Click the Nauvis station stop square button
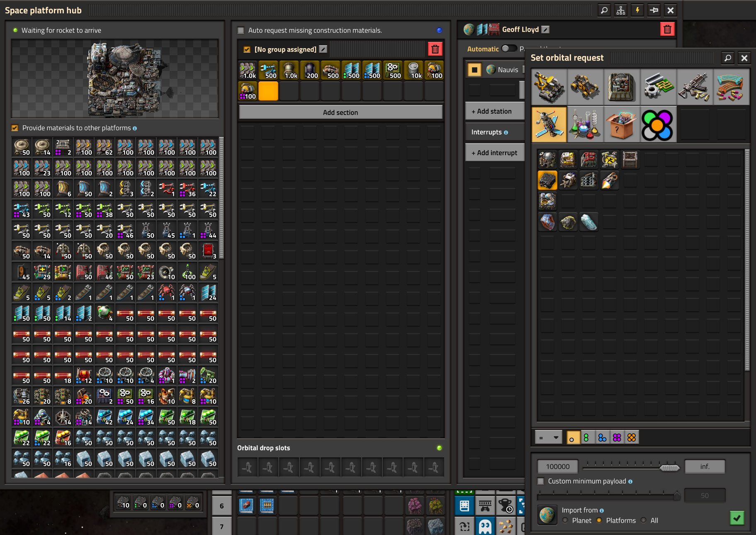Image resolution: width=756 pixels, height=535 pixels. click(x=474, y=70)
